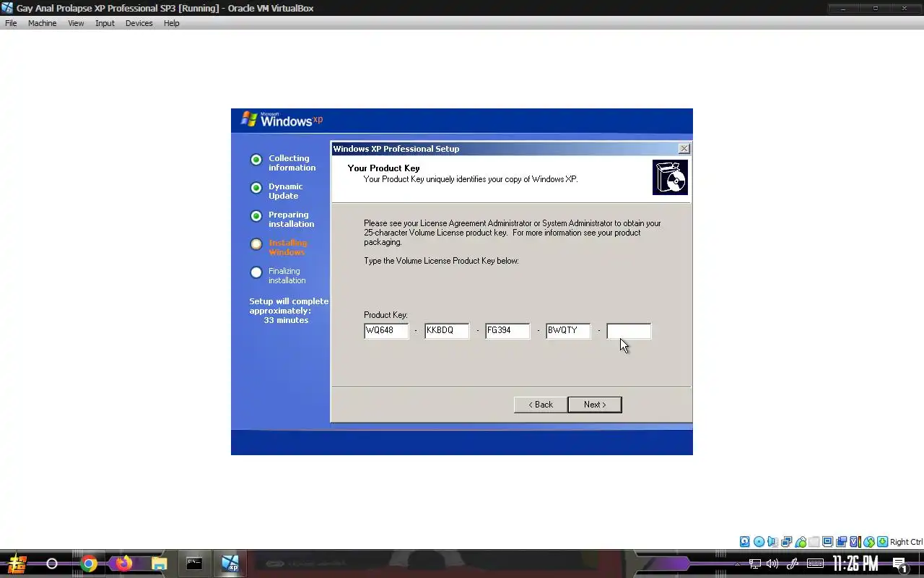Click the first product key field WQ648
This screenshot has height=578, width=924.
(386, 331)
